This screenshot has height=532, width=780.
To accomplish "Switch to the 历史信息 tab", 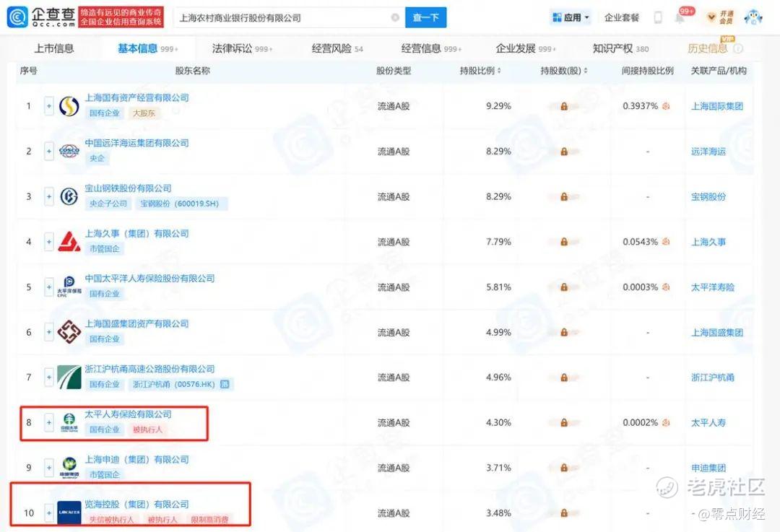I will (707, 48).
